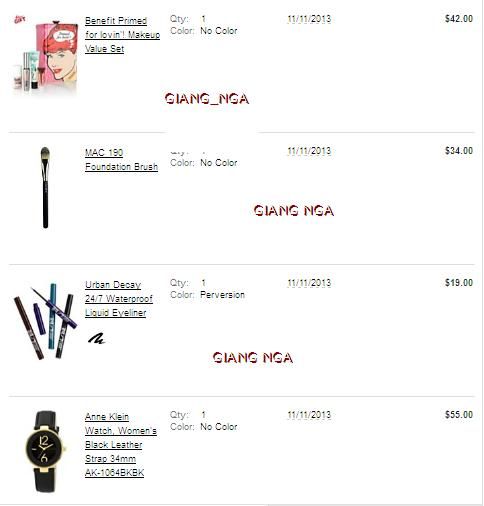Open the Urban Decay 24/7 Waterproof Liquid Eyeliner link

tap(119, 299)
